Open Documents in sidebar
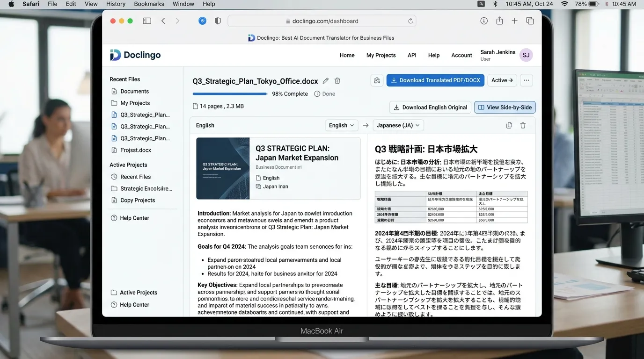The image size is (644, 359). pyautogui.click(x=130, y=92)
